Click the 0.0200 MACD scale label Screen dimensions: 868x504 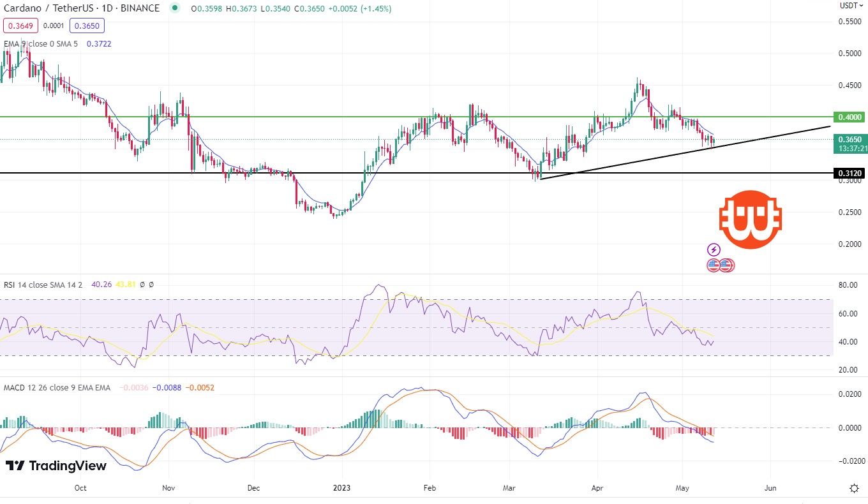[849, 394]
